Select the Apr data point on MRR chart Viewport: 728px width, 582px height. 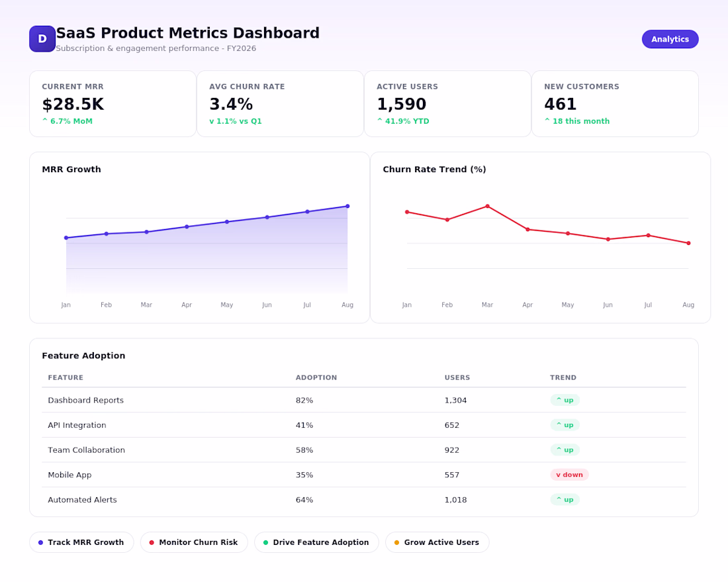(x=187, y=226)
